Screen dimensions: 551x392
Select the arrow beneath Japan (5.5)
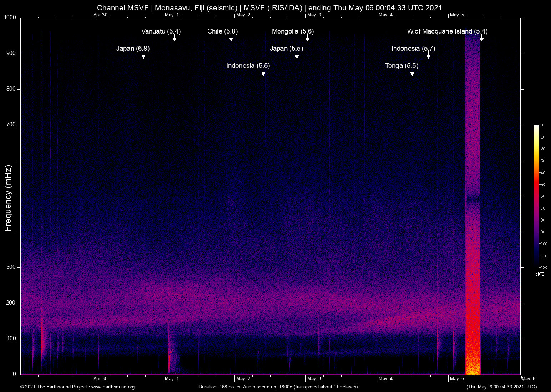297,56
